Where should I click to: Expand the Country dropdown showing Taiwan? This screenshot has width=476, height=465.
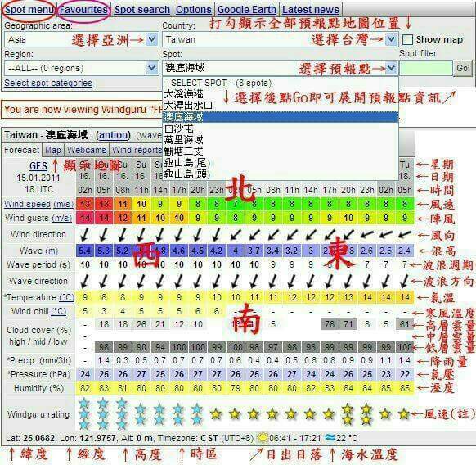coord(392,39)
